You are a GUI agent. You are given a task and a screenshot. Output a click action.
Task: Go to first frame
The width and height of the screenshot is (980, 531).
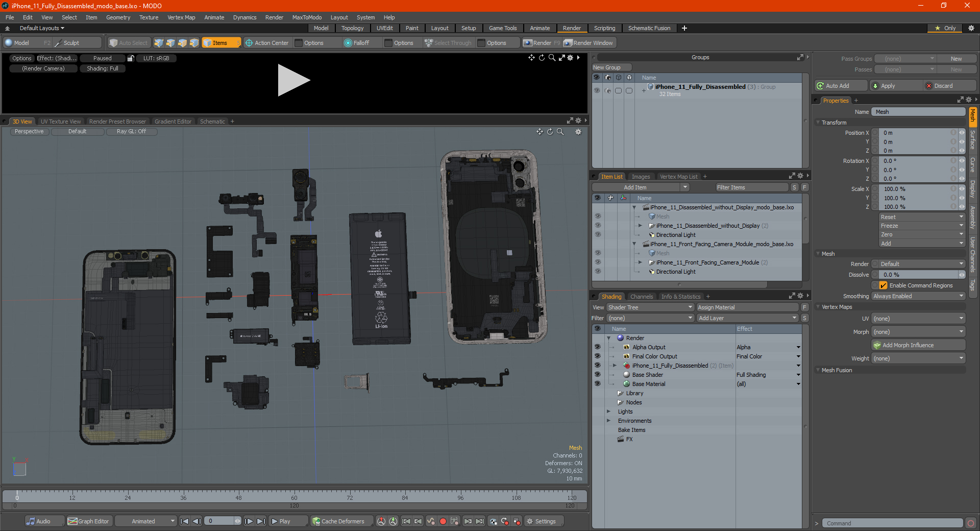pos(185,521)
